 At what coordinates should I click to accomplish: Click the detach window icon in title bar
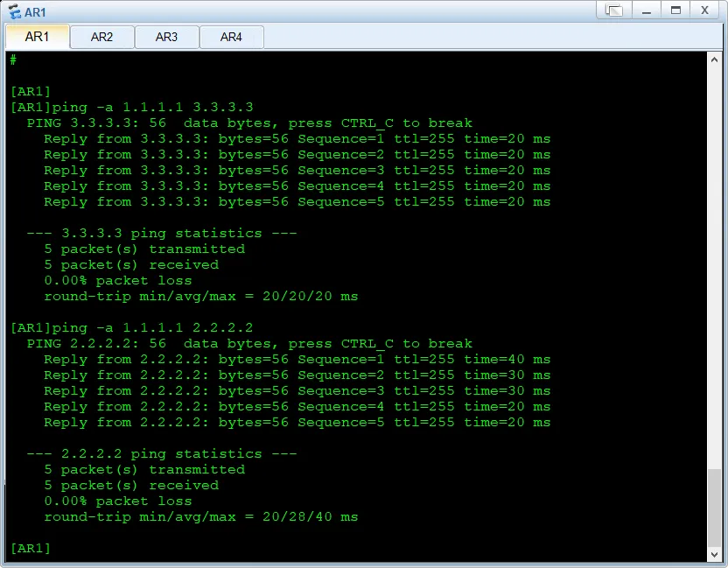click(613, 11)
